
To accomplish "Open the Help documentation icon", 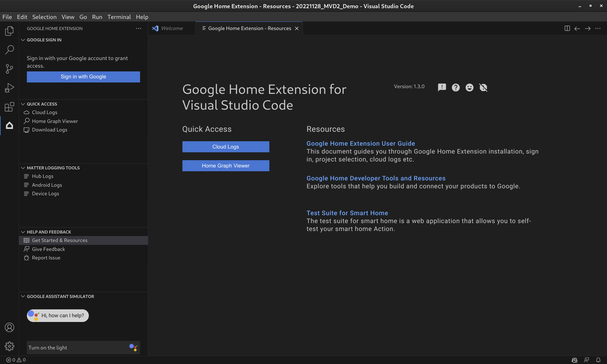I will coord(456,87).
